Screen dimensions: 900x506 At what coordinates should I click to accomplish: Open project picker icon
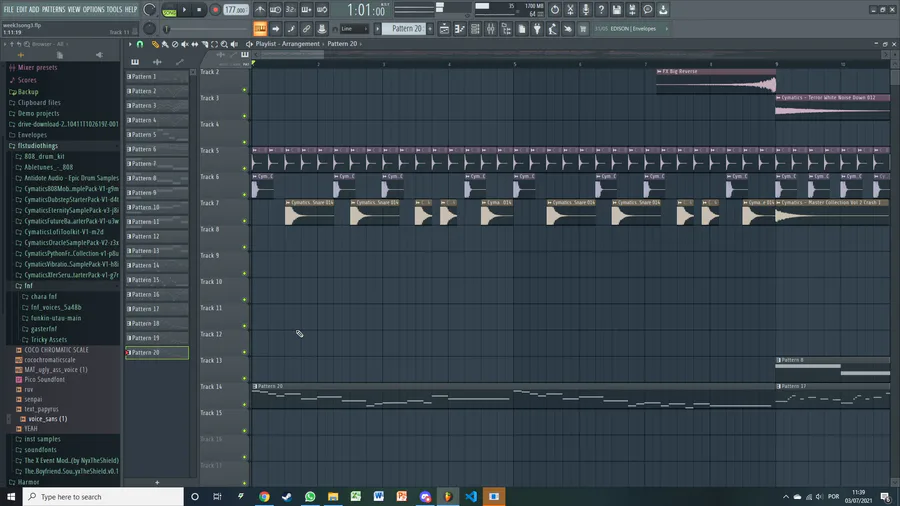(x=522, y=29)
